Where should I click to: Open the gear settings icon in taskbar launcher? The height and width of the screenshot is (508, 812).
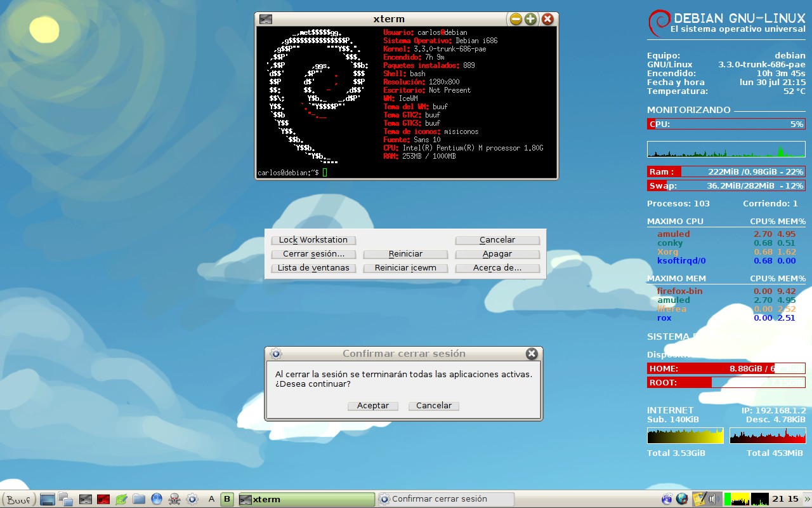[192, 499]
